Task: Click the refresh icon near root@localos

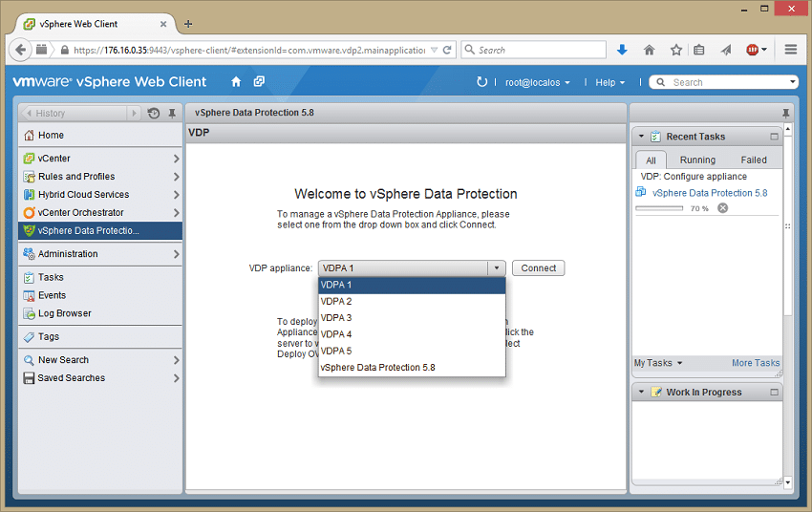Action: pos(481,82)
